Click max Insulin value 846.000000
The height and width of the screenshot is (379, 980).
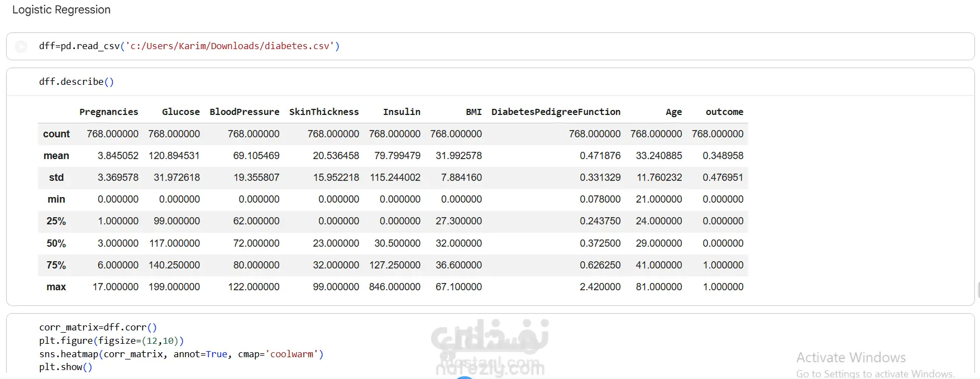click(395, 287)
